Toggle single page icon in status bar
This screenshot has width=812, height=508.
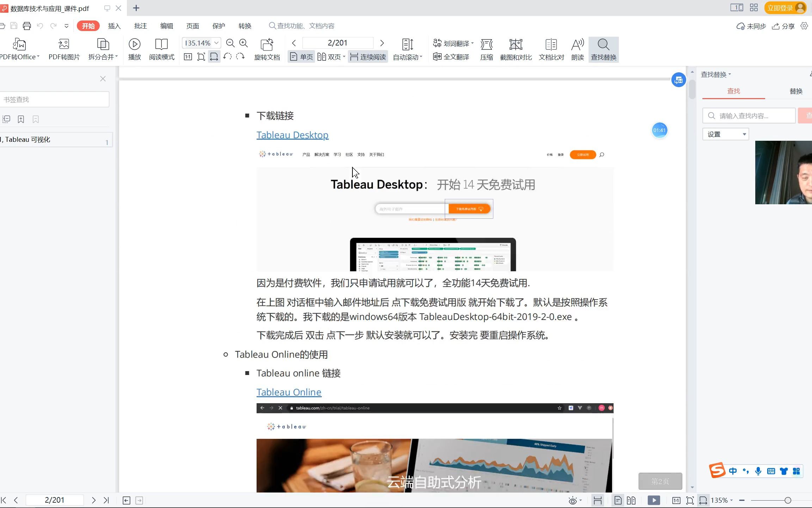[618, 500]
